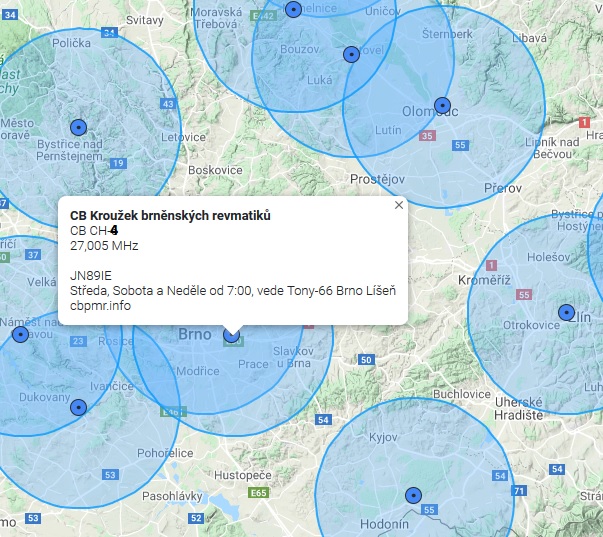Image resolution: width=603 pixels, height=537 pixels.
Task: Click the Brno city label
Action: 195,334
